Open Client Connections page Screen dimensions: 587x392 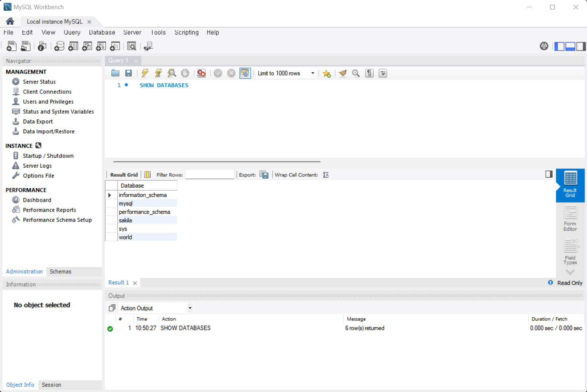click(x=47, y=92)
